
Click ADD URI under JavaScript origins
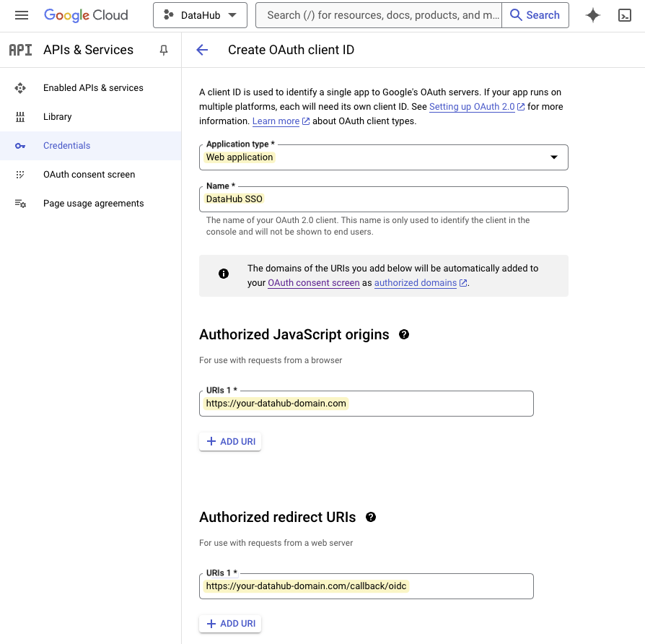pos(230,441)
